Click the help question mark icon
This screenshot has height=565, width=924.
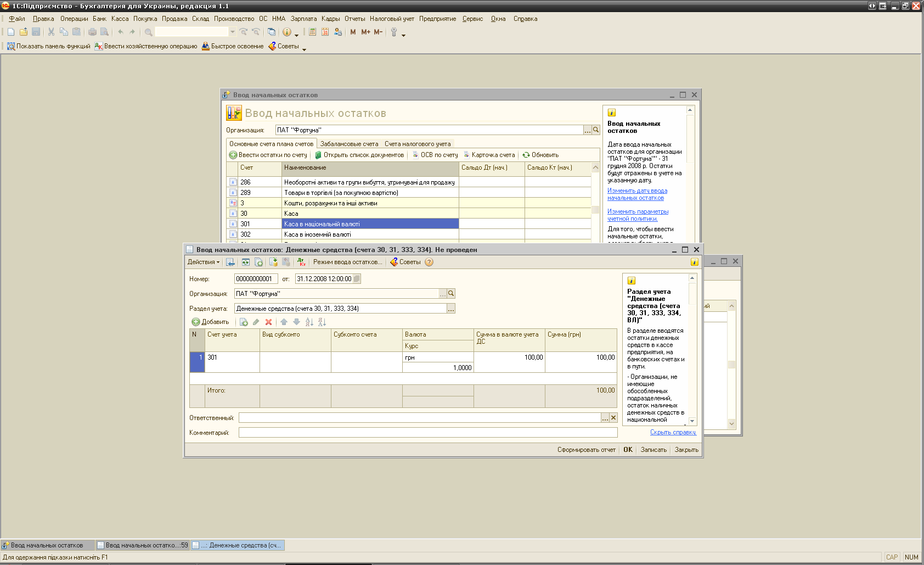(x=429, y=262)
